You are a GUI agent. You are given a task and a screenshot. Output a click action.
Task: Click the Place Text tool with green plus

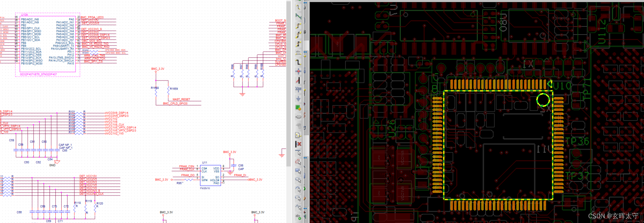298,217
